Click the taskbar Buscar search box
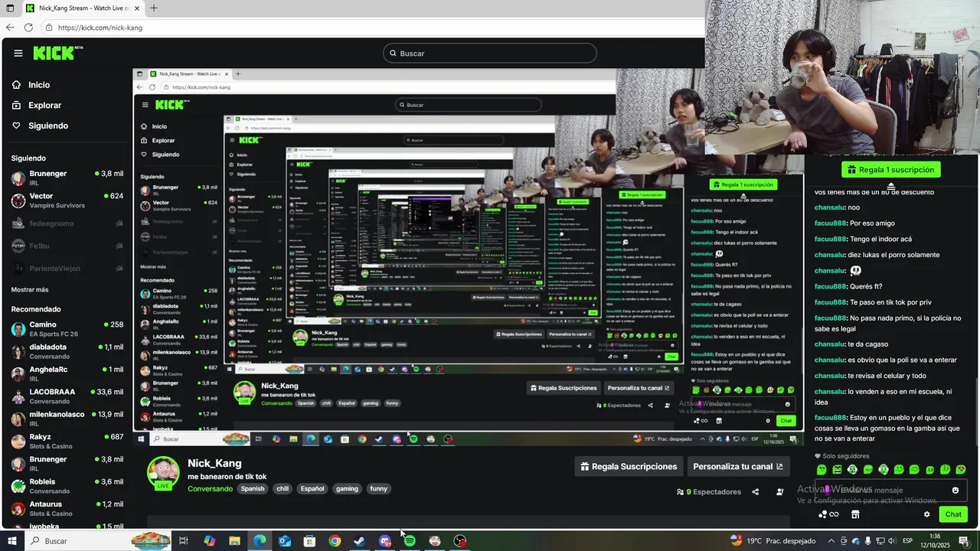 click(x=98, y=541)
